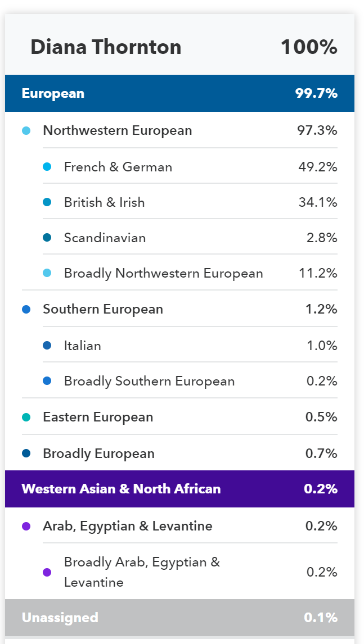
Task: Select the French & German entry
Action: tap(190, 167)
